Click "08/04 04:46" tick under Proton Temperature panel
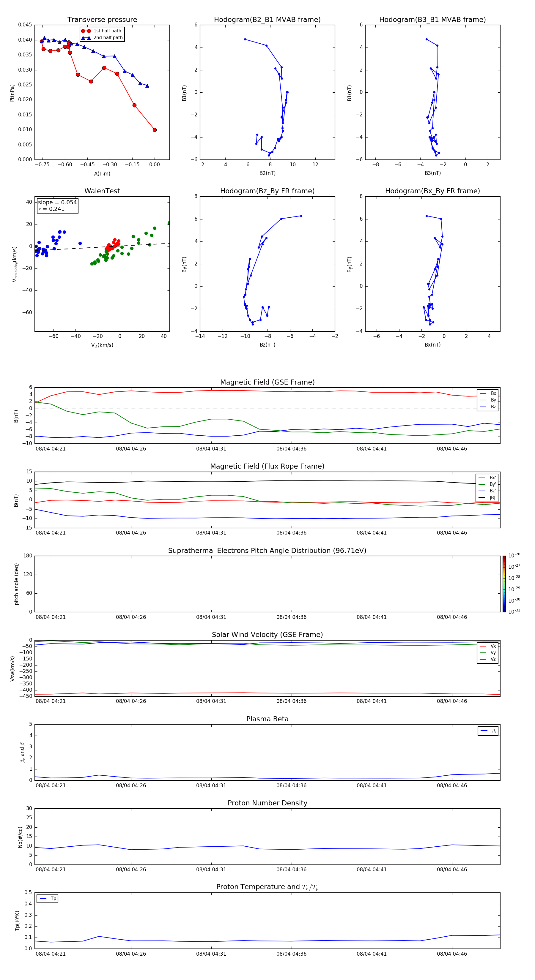535x980 pixels. (452, 954)
